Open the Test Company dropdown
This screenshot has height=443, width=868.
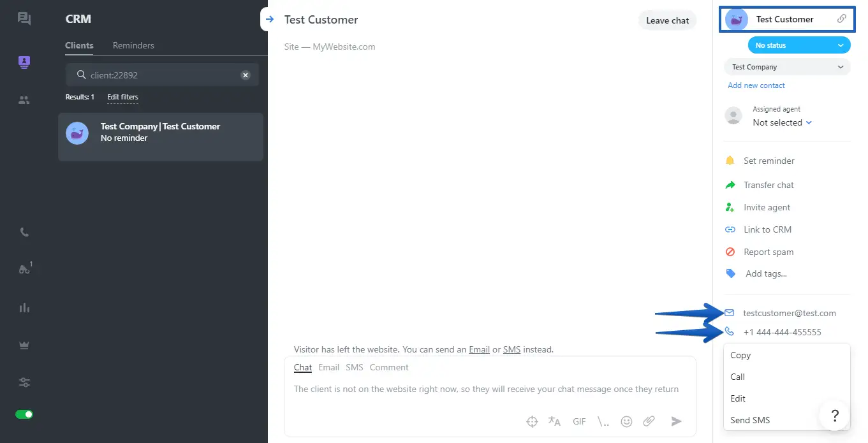click(x=787, y=67)
